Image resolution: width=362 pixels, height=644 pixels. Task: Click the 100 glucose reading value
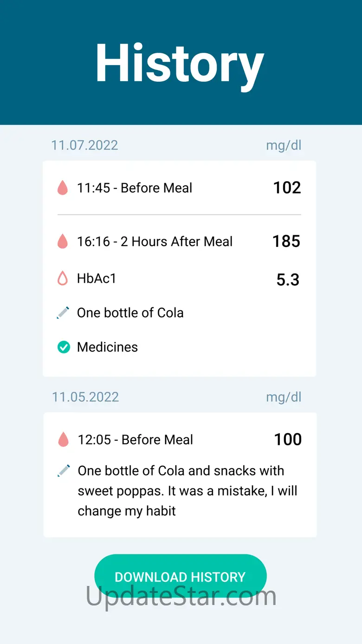[x=288, y=439]
